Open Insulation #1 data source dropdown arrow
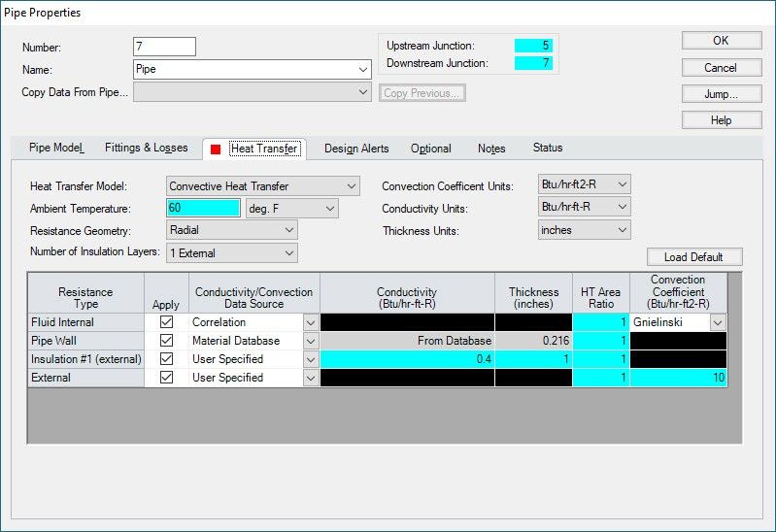The width and height of the screenshot is (776, 532). (310, 359)
